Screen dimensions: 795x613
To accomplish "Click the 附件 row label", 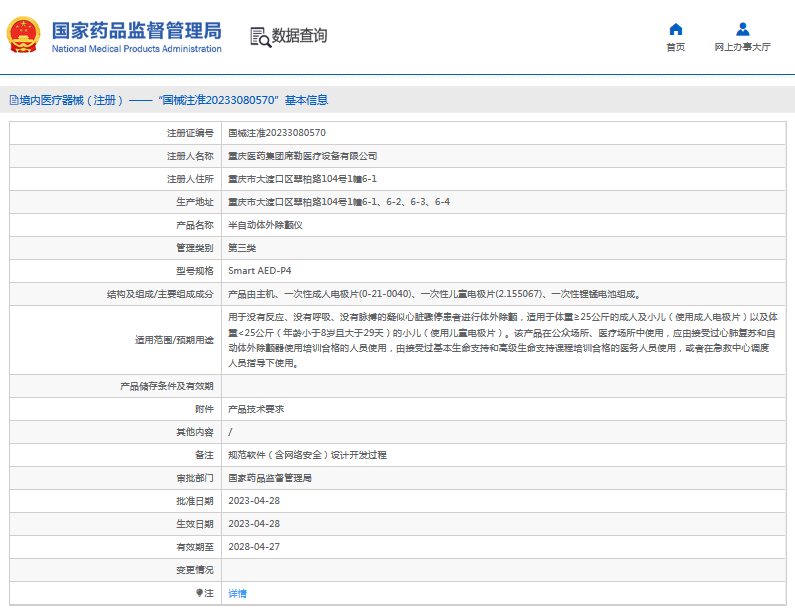I will 204,409.
